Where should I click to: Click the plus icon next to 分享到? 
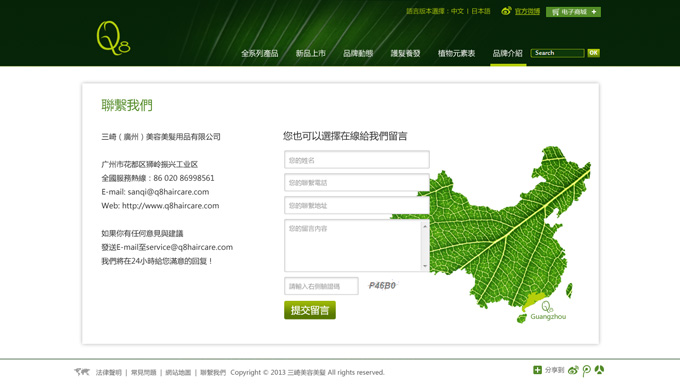[x=537, y=370]
